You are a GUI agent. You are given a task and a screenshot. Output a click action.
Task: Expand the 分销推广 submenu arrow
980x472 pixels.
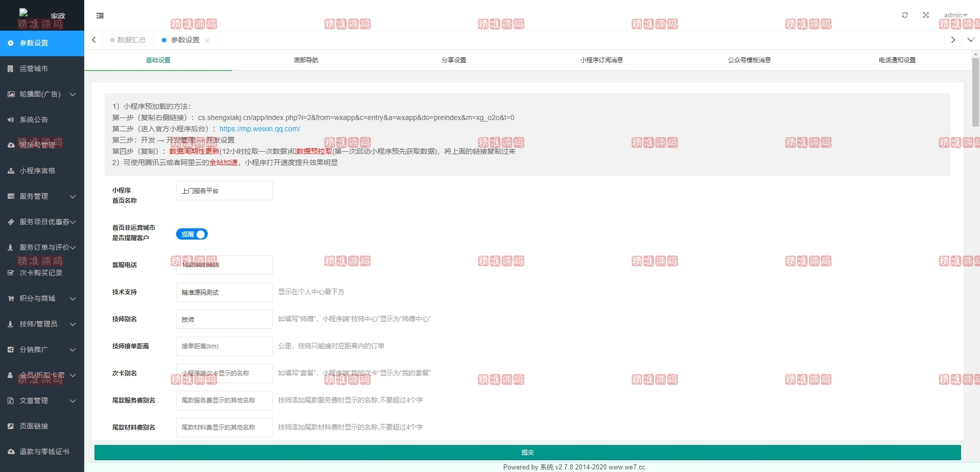tap(73, 349)
